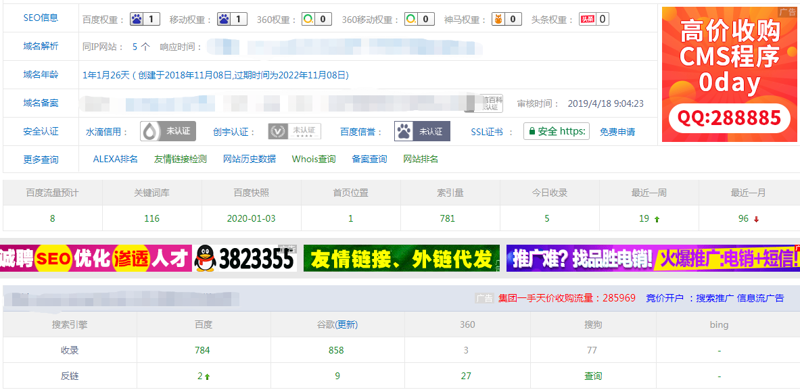The height and width of the screenshot is (390, 800).
Task: Click the 最近一月 column header
Action: click(x=748, y=193)
